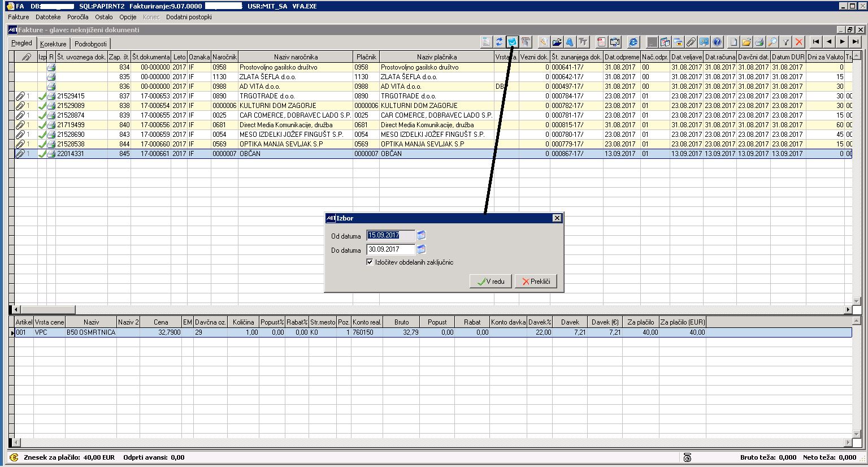This screenshot has height=467, width=868.
Task: Open the search magnifier toolbar icon
Action: pyautogui.click(x=772, y=42)
